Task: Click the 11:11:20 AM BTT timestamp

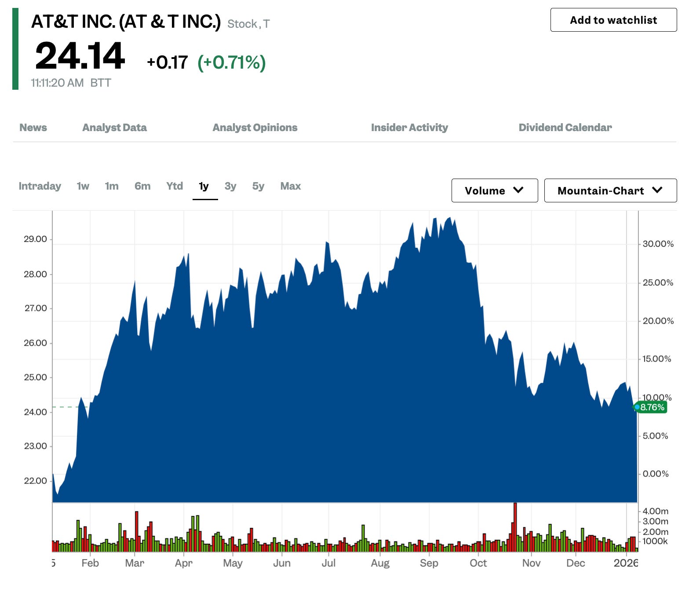Action: point(71,83)
